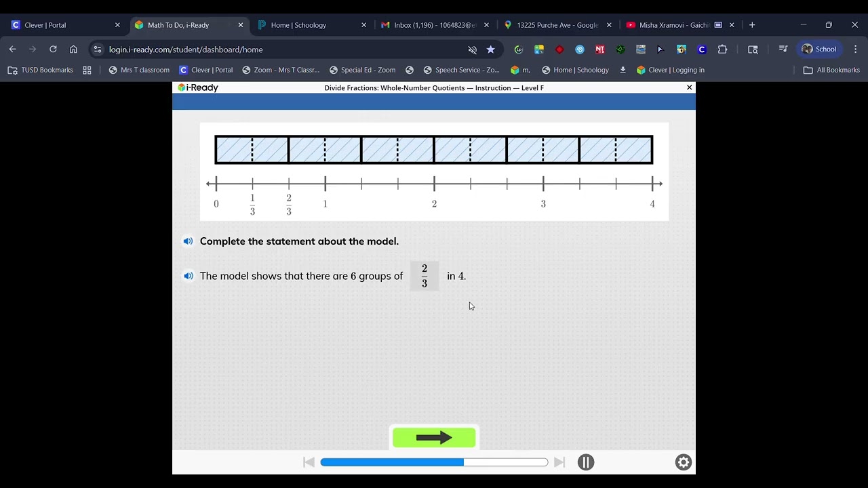The image size is (868, 488).
Task: Play audio for 'The model shows' sentence
Action: 188,276
